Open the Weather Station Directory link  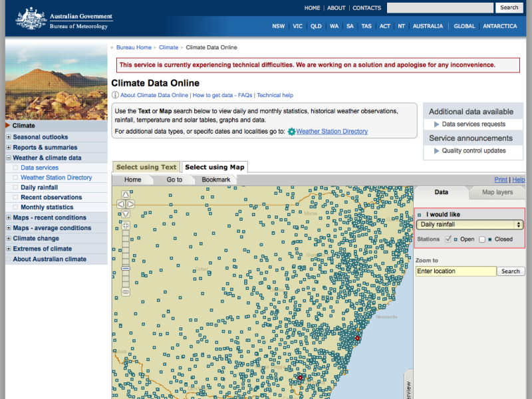tap(332, 132)
